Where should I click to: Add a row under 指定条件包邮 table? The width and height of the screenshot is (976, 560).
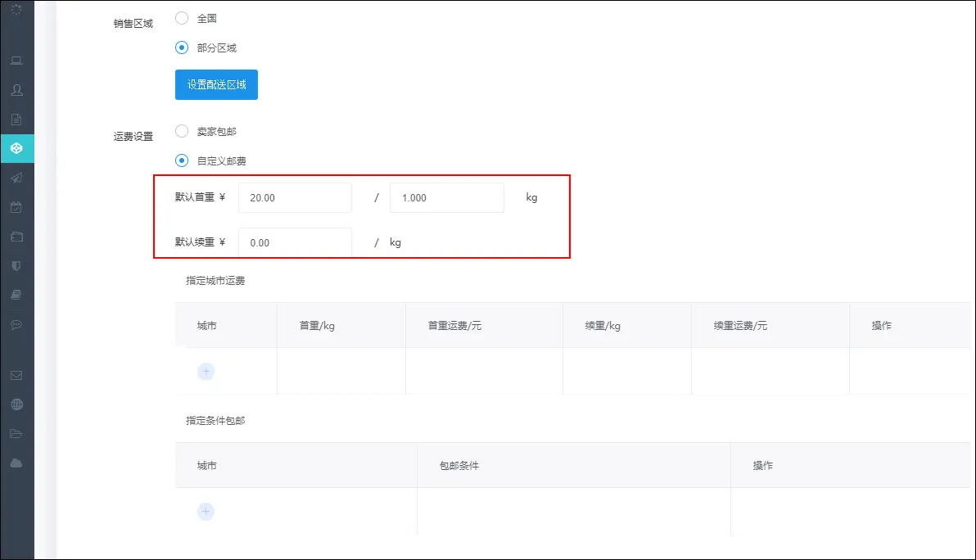point(206,512)
